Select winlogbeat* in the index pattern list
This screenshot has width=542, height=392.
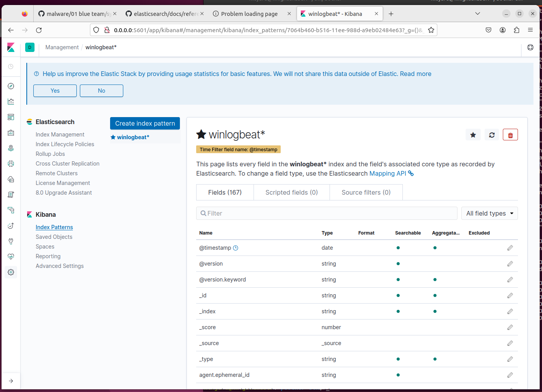[x=133, y=137]
